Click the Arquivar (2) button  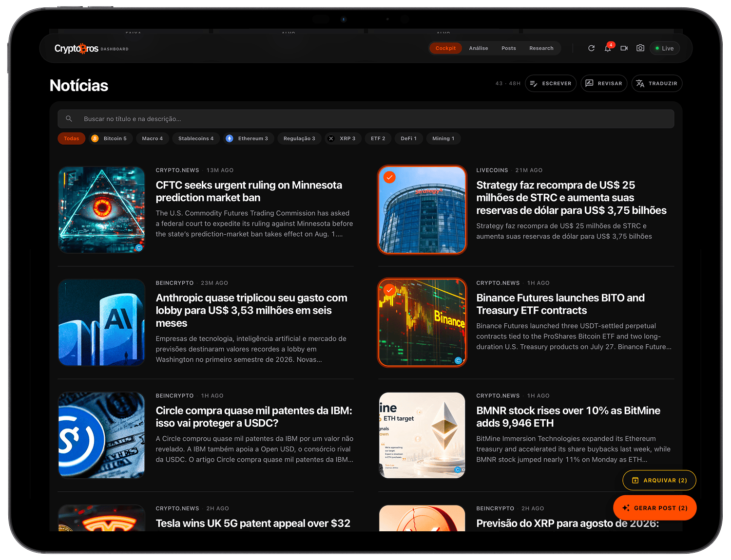tap(659, 480)
